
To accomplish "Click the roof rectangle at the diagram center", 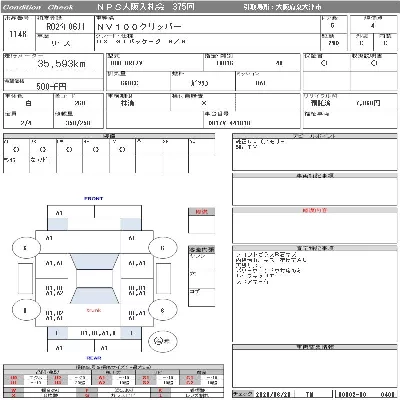I will pyautogui.click(x=95, y=278).
